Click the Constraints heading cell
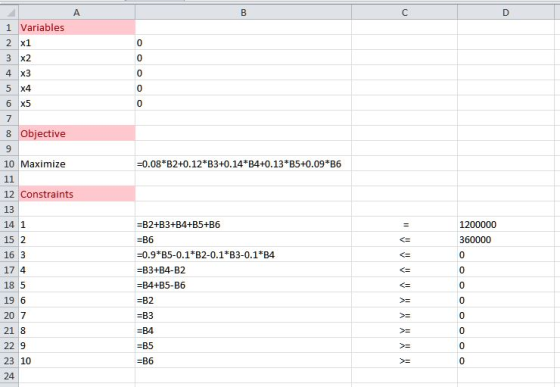This screenshot has height=387, width=560. (x=77, y=194)
